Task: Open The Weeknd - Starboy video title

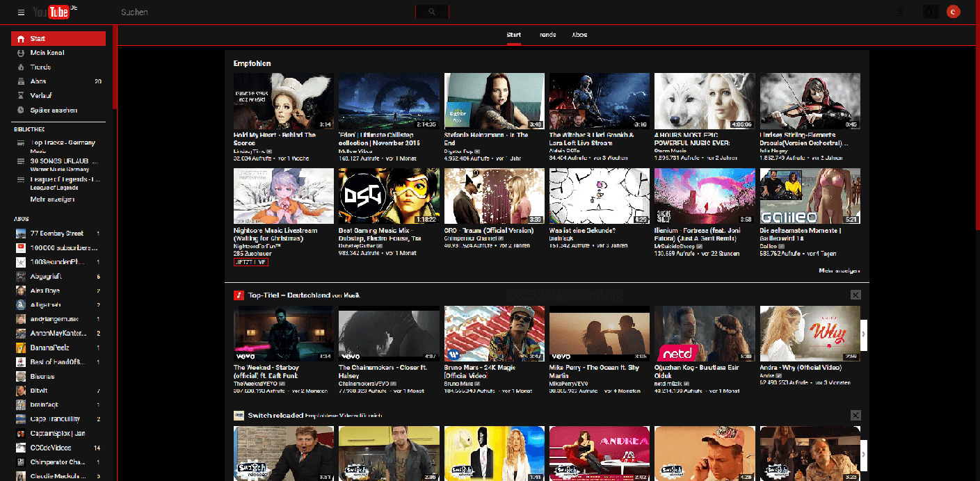Action: point(266,371)
